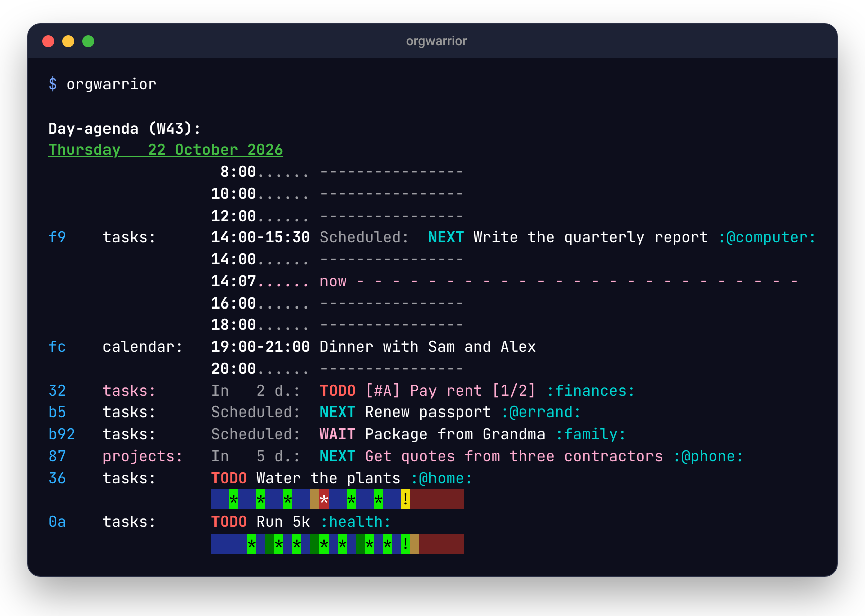865x616 pixels.
Task: Click the :@errand: tag
Action: (x=541, y=412)
